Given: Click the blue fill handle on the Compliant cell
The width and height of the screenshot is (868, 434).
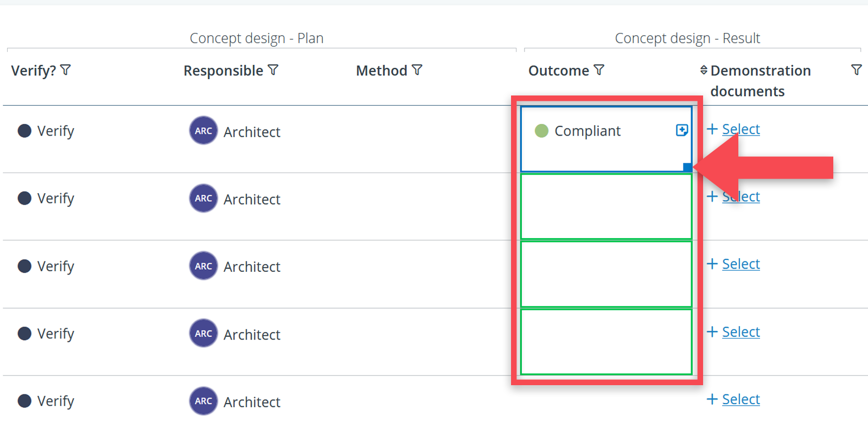Looking at the screenshot, I should click(687, 167).
